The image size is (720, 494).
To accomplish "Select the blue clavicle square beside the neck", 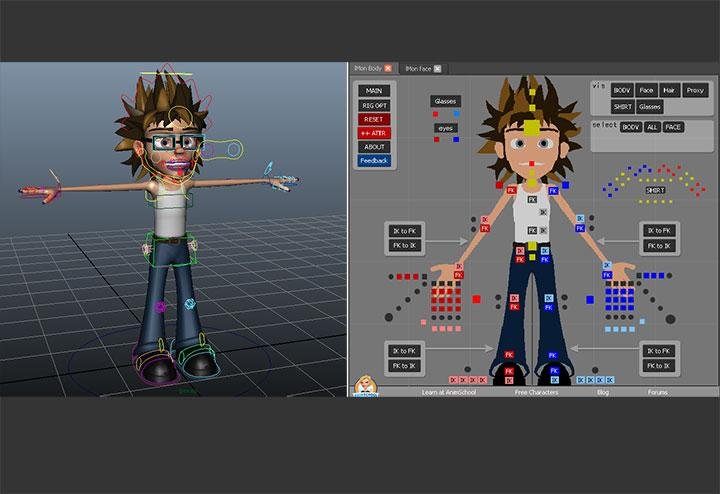I will [x=566, y=185].
